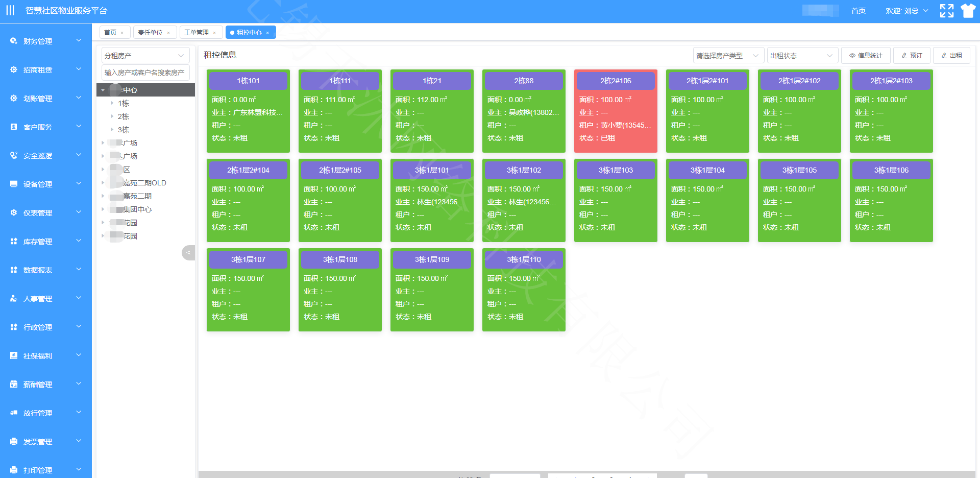Expand the 1栋 tree node

point(112,103)
